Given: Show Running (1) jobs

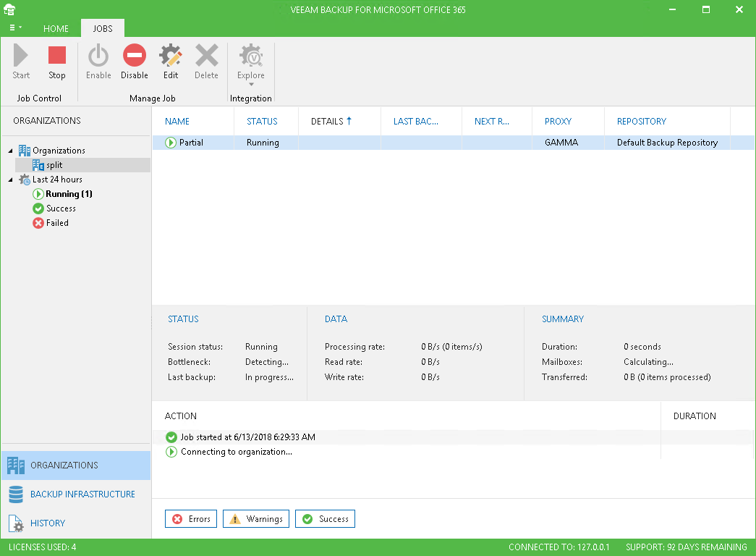Looking at the screenshot, I should click(69, 194).
